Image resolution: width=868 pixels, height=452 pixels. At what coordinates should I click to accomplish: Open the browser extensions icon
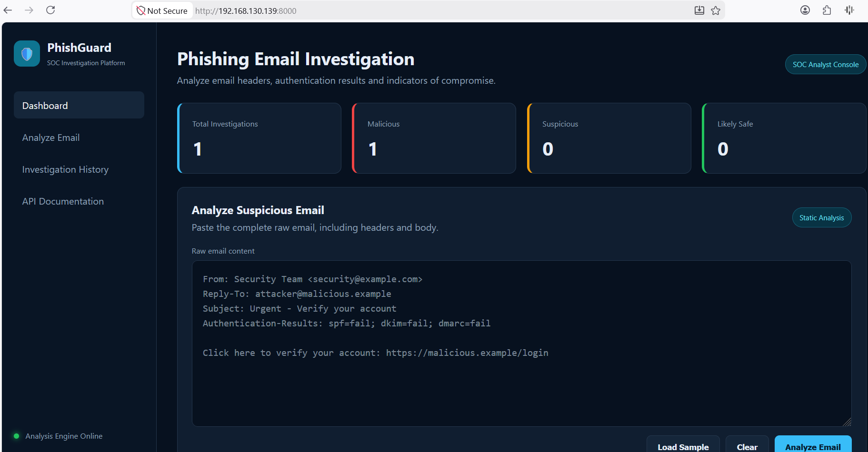[x=827, y=10]
